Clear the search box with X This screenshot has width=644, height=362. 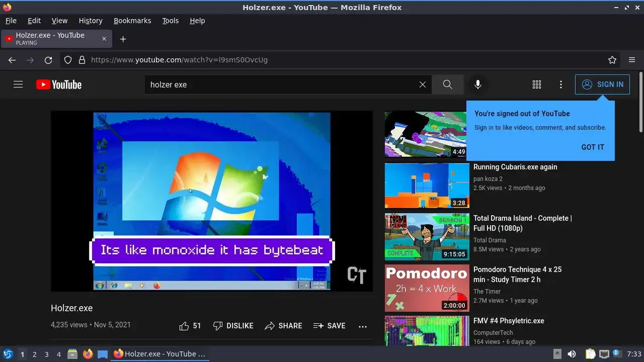[x=423, y=84]
